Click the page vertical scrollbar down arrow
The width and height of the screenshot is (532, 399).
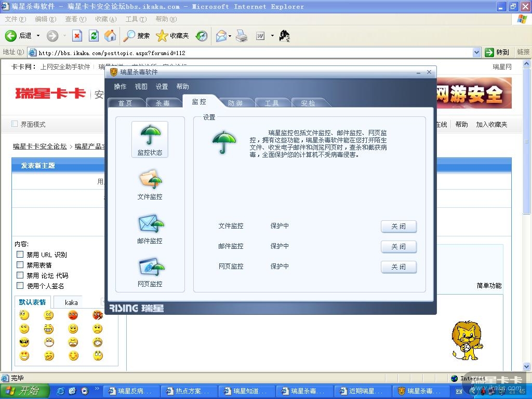point(527,367)
